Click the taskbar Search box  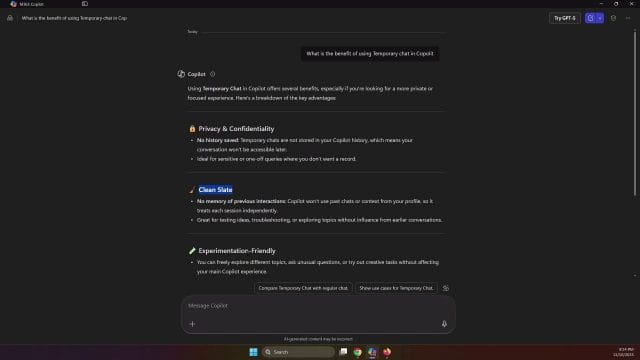click(298, 352)
